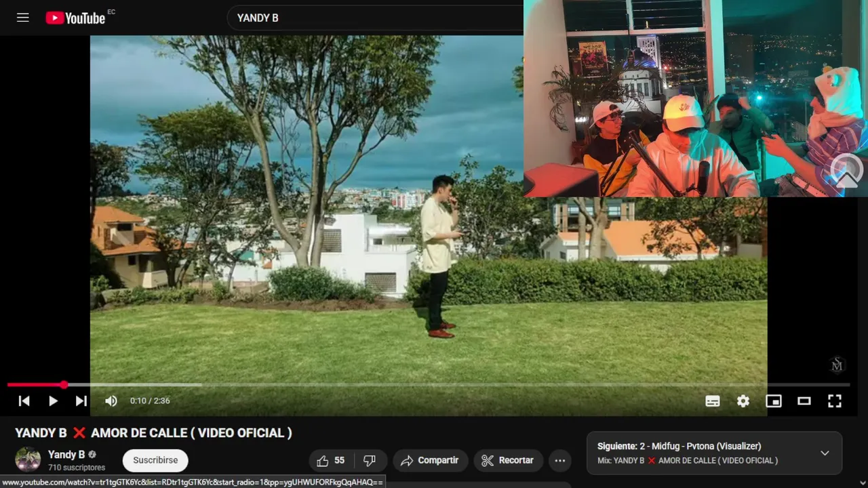The height and width of the screenshot is (488, 868).
Task: Go back to the previous video
Action: click(x=24, y=401)
